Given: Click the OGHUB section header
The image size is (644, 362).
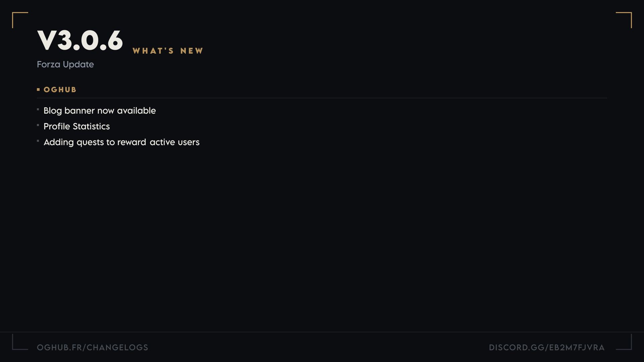Looking at the screenshot, I should click(x=60, y=90).
